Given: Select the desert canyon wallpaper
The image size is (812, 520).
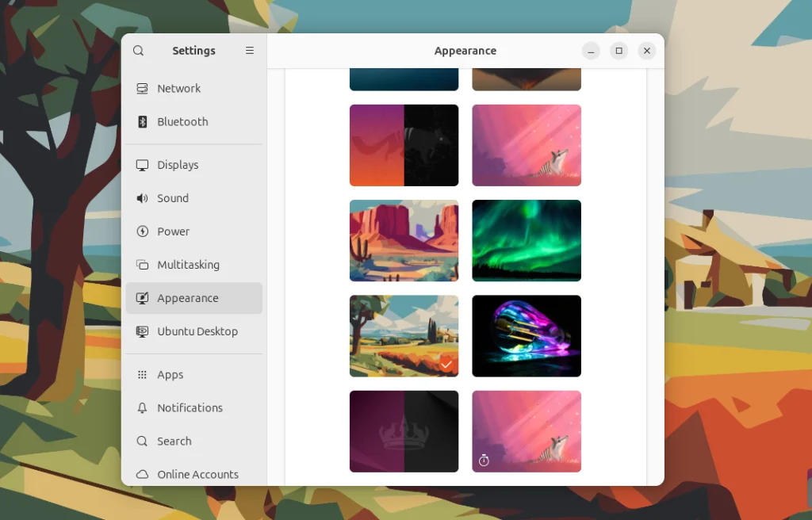Looking at the screenshot, I should tap(404, 240).
